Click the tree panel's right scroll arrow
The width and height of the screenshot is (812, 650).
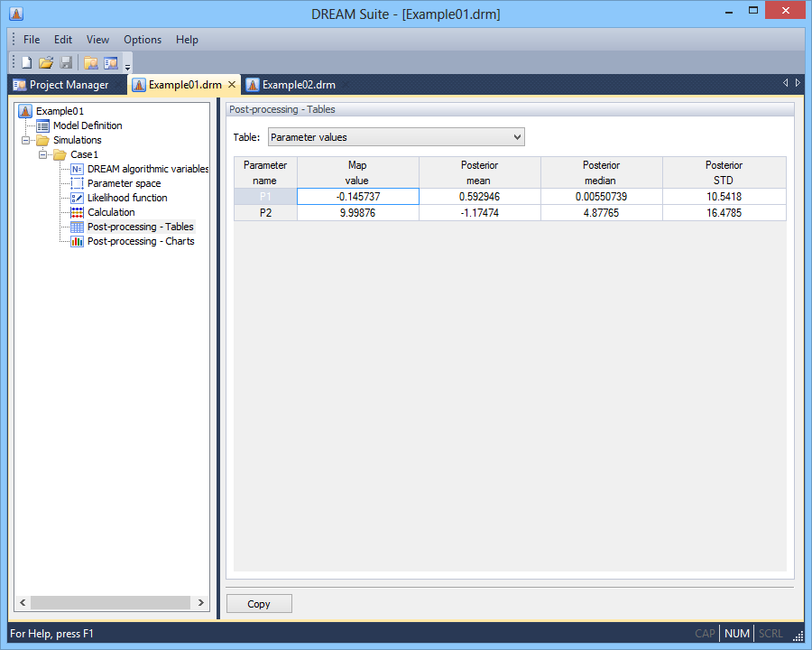point(201,602)
